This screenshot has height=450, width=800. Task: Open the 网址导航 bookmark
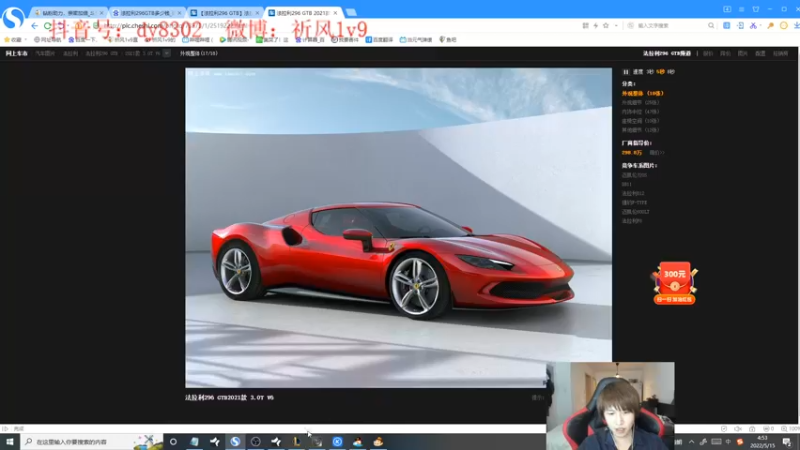(47, 39)
